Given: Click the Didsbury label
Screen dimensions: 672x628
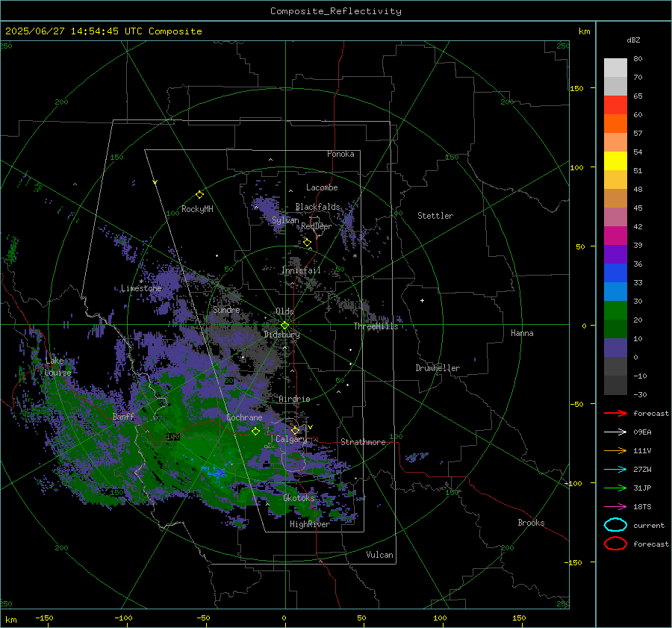Looking at the screenshot, I should click(x=281, y=335).
